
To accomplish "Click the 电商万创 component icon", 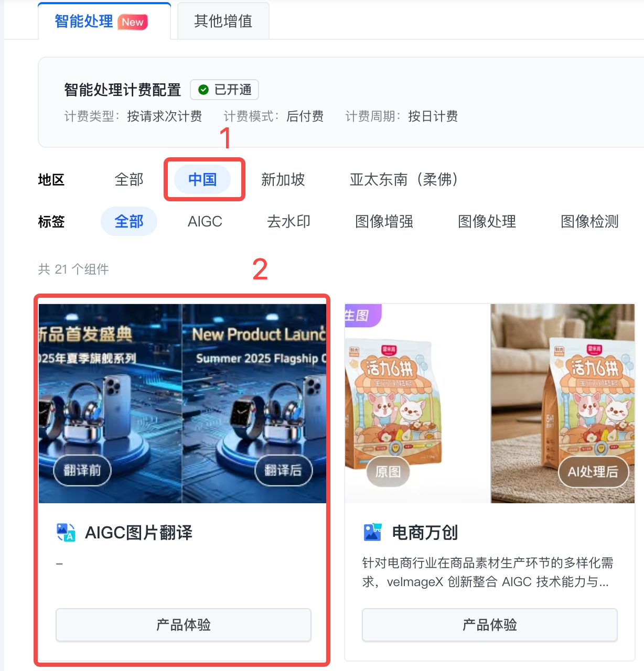I will [x=373, y=532].
